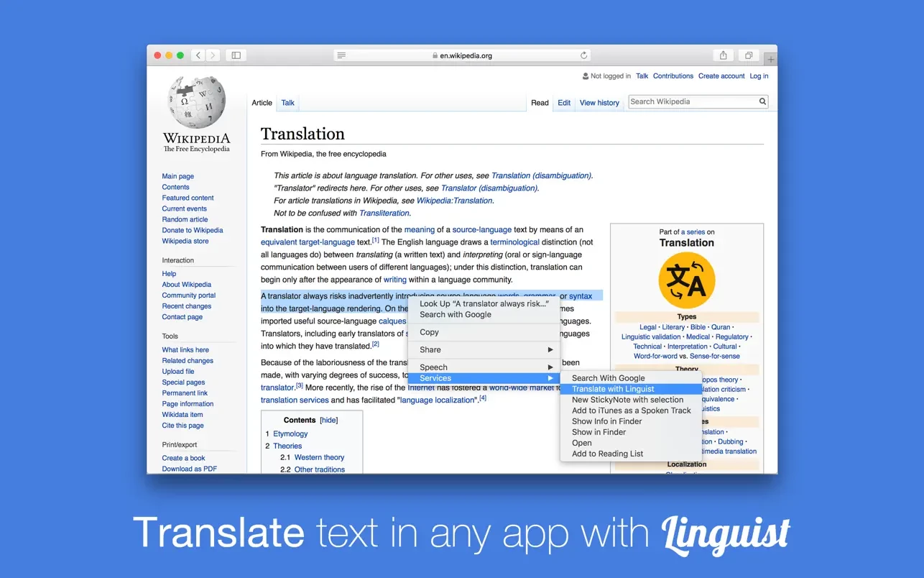
Task: Click the Wikipedia search magnifier icon
Action: click(762, 102)
